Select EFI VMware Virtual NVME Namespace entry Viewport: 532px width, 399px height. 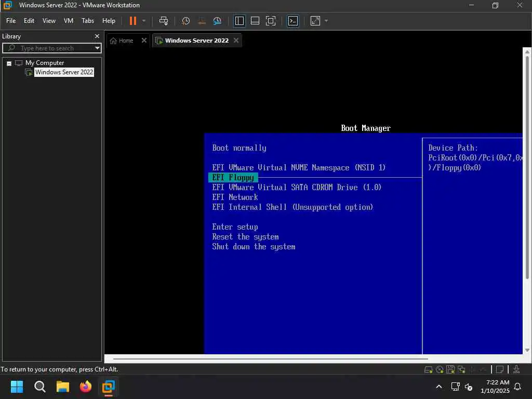point(299,168)
